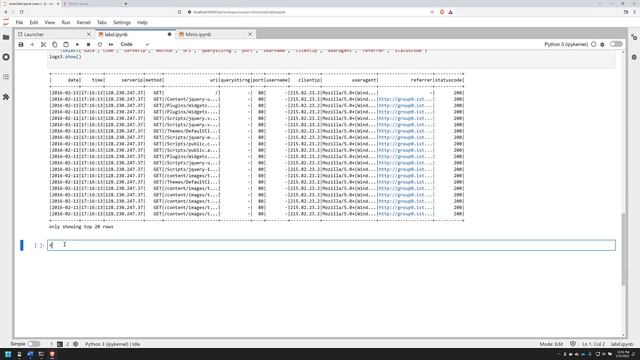
Task: Enable the debugger bug icon in toolbar
Action: click(x=602, y=44)
